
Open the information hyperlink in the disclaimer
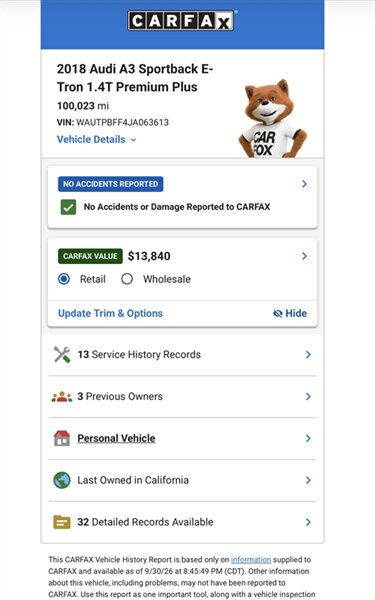251,559
